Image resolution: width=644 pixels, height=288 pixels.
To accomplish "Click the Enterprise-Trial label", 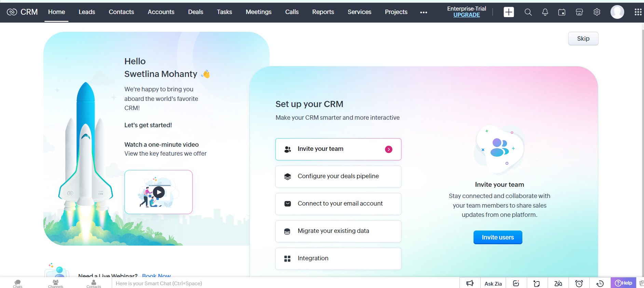I will (466, 9).
